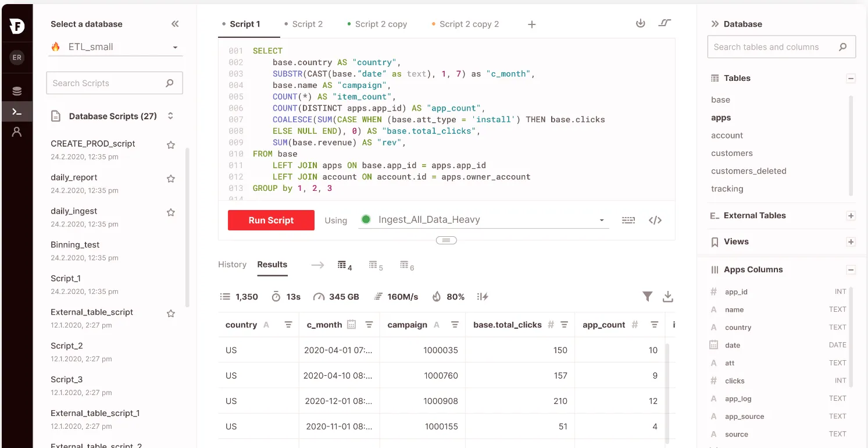Open the Ingest_All_Data_Heavy engine dropdown
Viewport: 868px width, 448px height.
click(x=484, y=220)
